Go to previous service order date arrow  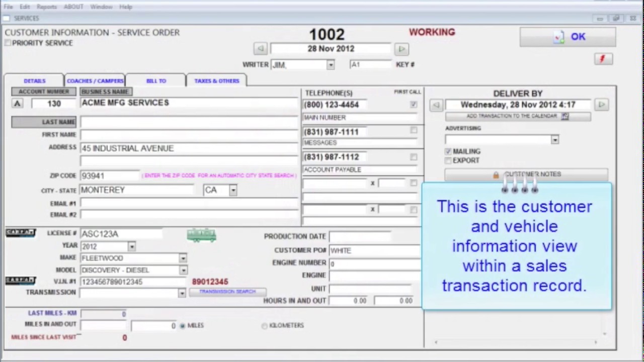pos(260,49)
